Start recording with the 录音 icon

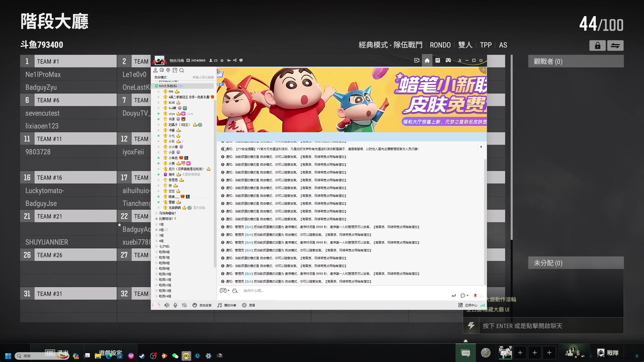pyautogui.click(x=244, y=305)
